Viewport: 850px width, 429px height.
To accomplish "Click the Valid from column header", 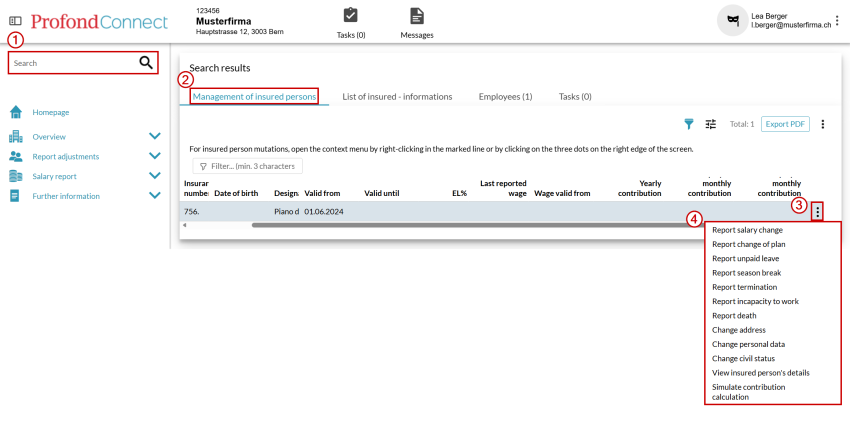I will pyautogui.click(x=322, y=193).
